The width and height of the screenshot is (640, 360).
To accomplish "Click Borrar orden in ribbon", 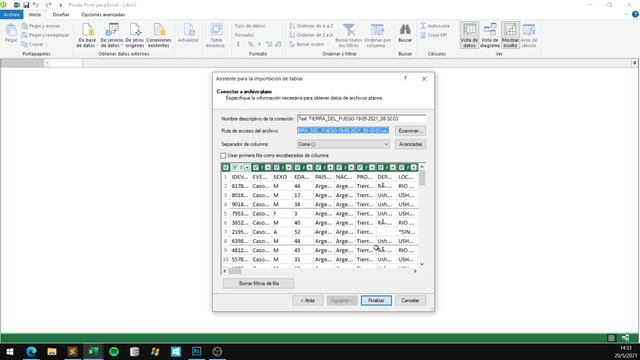I will [307, 44].
